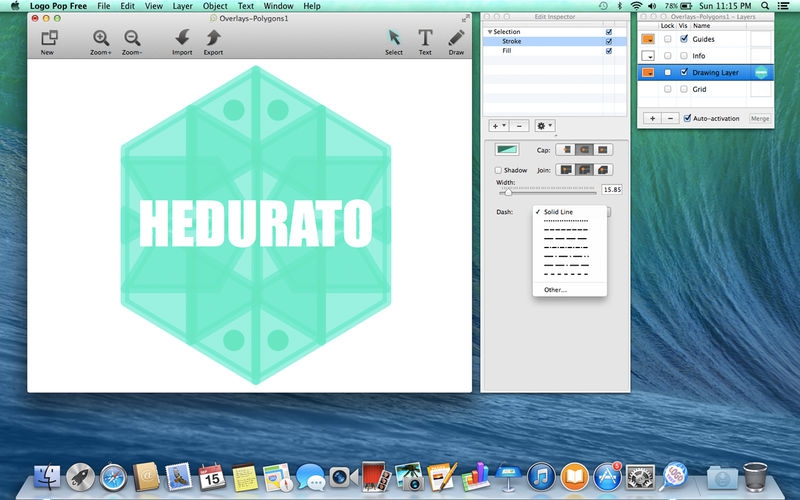Click the Width value field showing 15.85
Screen dimensions: 800x500
click(612, 189)
